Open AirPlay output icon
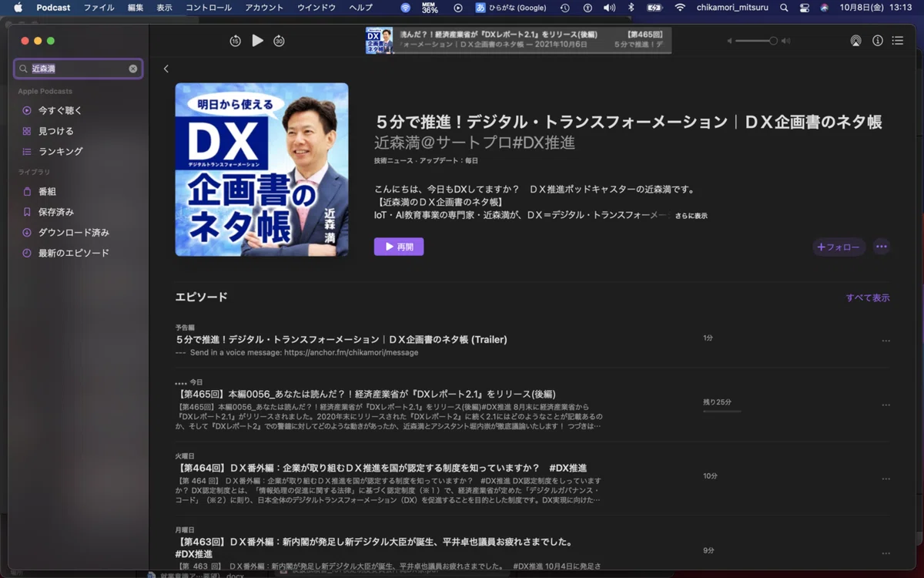924x578 pixels. tap(855, 41)
